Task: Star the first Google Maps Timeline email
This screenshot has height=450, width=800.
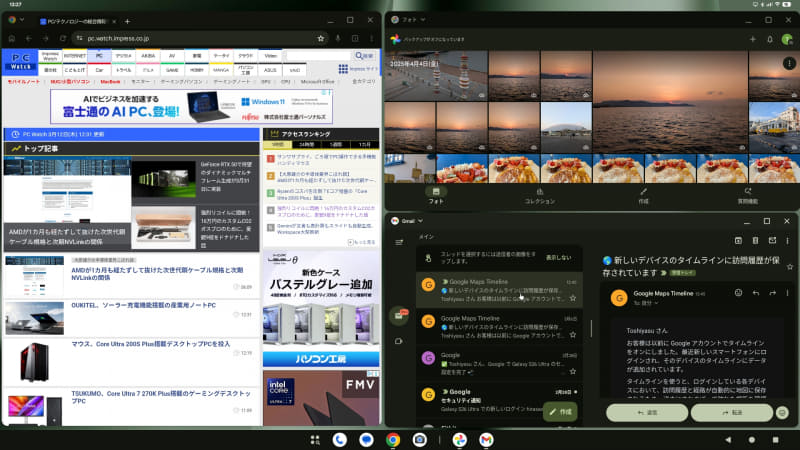Action: [573, 298]
